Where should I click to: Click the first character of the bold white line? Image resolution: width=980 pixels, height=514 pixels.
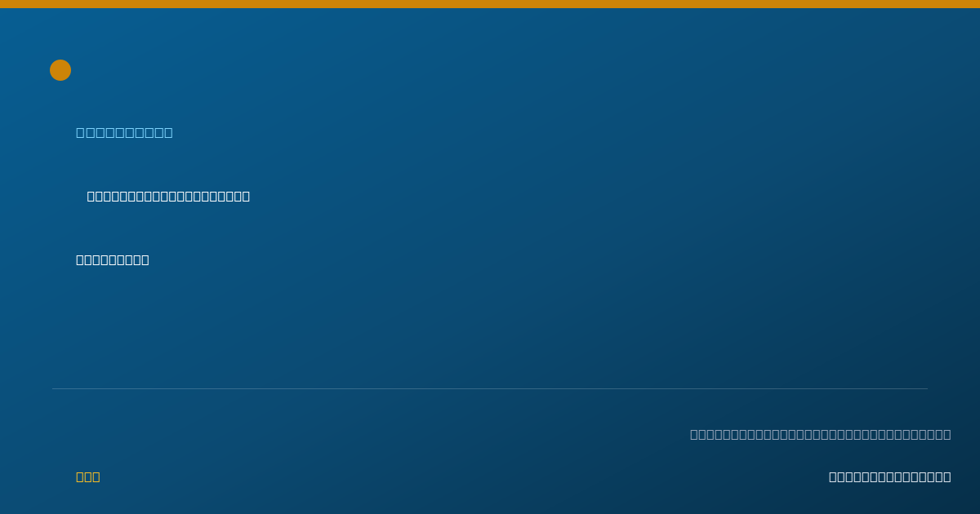80,259
